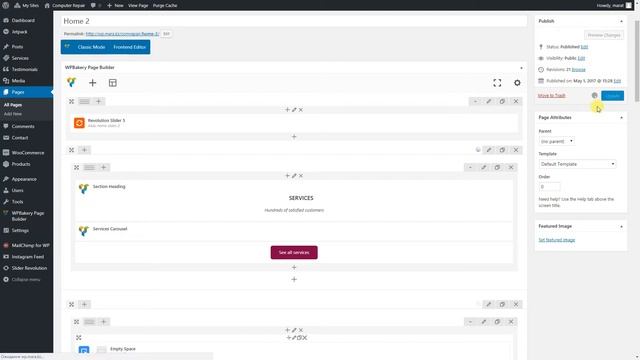Edit the outer Services section pencil icon

coord(489,150)
